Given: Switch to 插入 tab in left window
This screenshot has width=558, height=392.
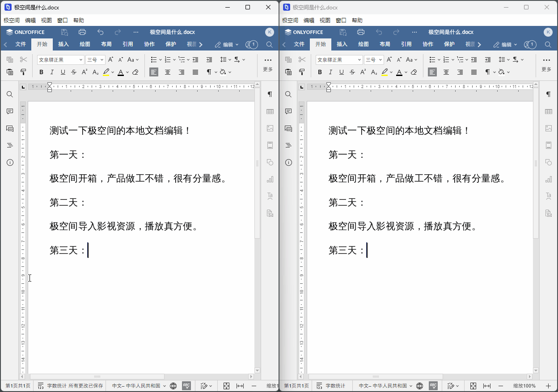Looking at the screenshot, I should click(x=63, y=44).
